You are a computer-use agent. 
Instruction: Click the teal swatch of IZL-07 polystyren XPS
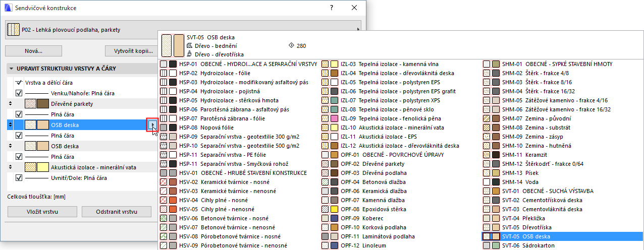point(334,100)
